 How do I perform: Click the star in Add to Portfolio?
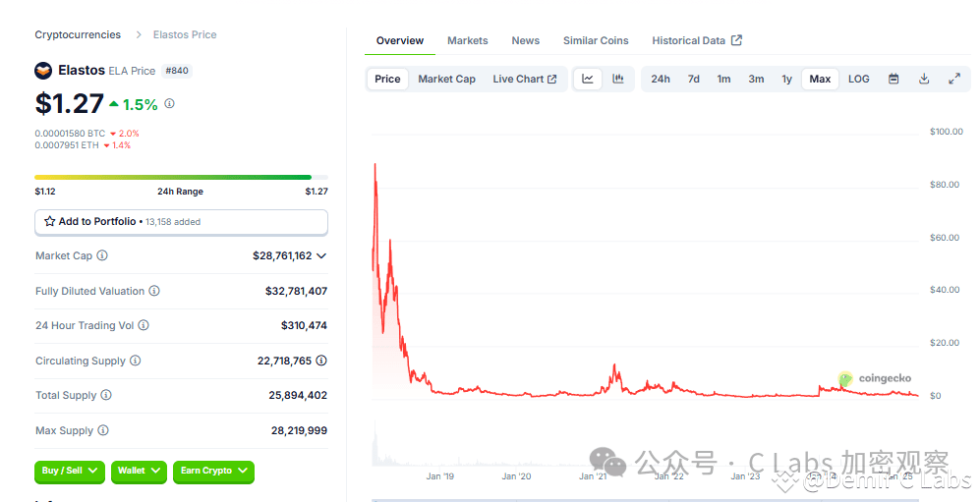click(x=50, y=221)
